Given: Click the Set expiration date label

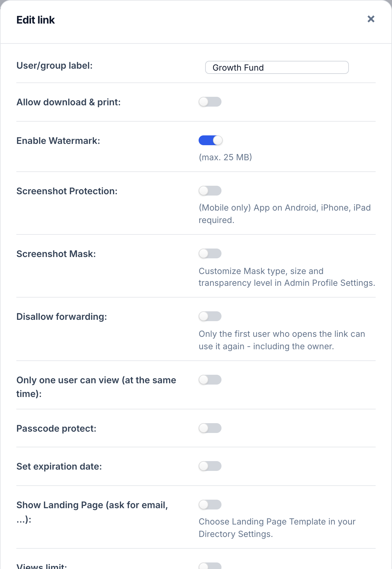Looking at the screenshot, I should pyautogui.click(x=59, y=466).
